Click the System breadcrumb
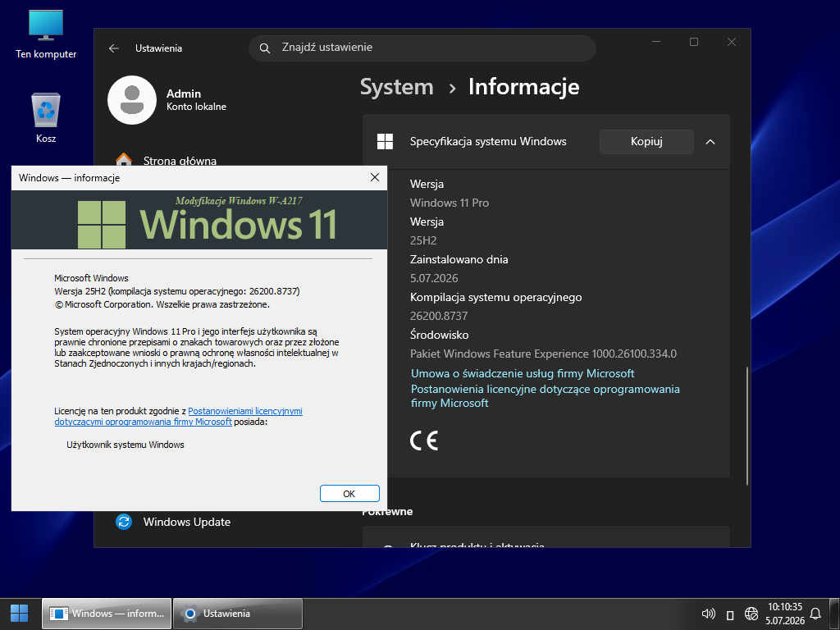This screenshot has height=630, width=840. [396, 87]
